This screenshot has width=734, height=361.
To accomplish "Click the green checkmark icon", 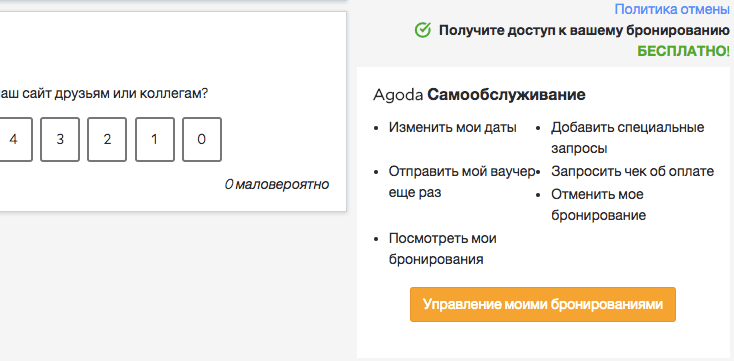I will 422,30.
